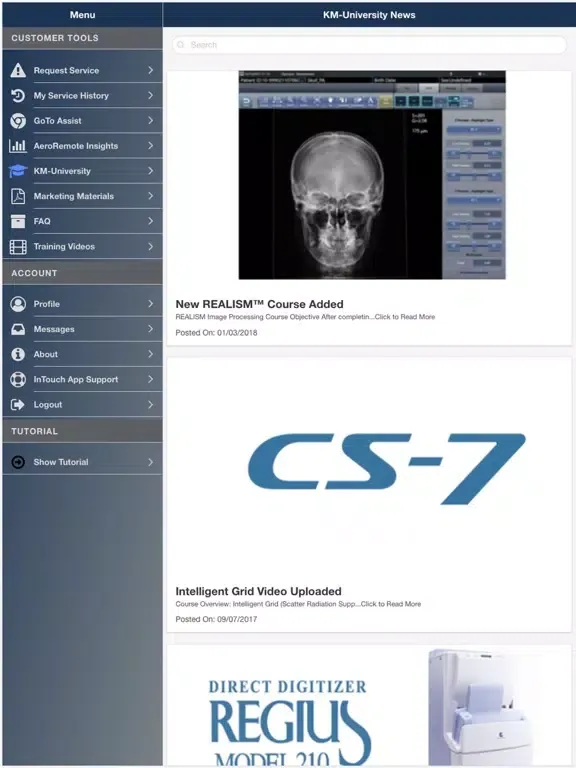This screenshot has width=576, height=768.
Task: Click the About label text
Action: pyautogui.click(x=46, y=354)
